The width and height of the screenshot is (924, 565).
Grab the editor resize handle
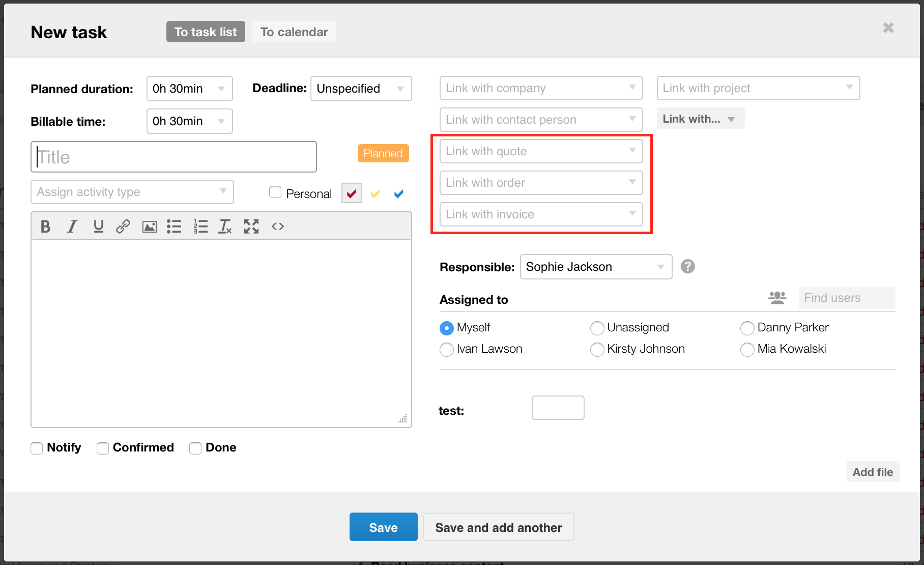[x=402, y=418]
